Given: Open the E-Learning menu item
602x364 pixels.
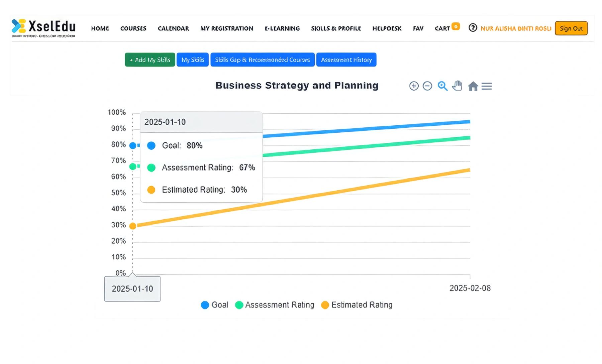Looking at the screenshot, I should [282, 28].
